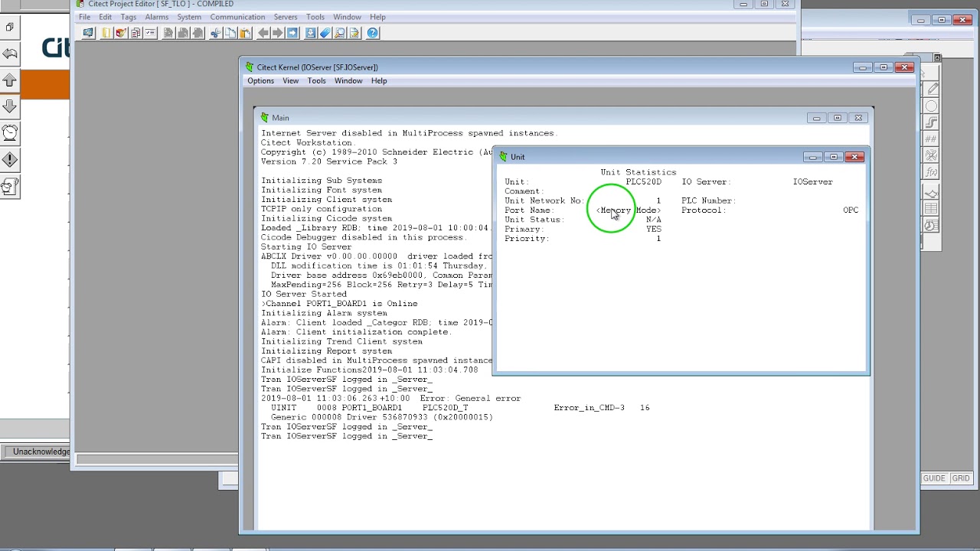Select the ellipse tool in toolbox
This screenshot has width=980, height=551.
[x=932, y=106]
